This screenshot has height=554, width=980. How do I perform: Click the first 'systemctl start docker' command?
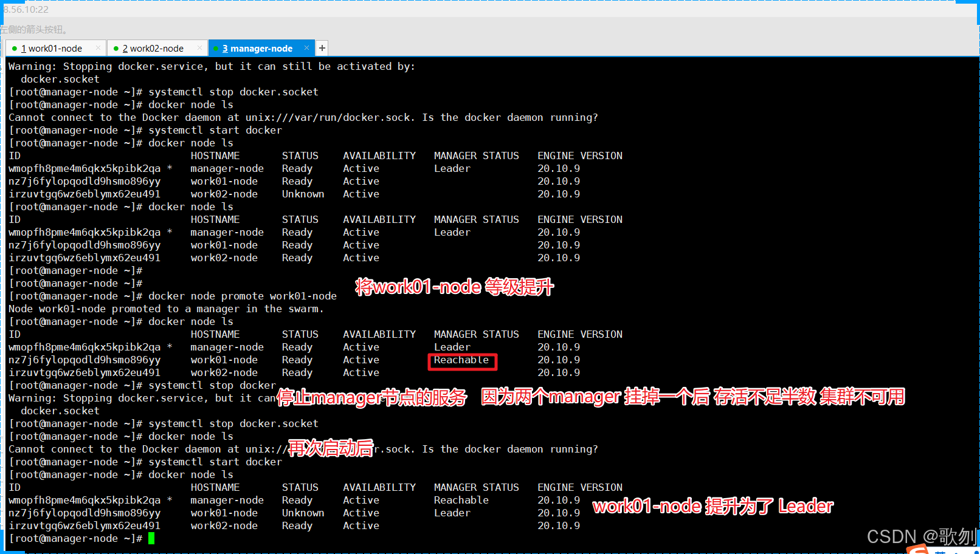click(215, 130)
